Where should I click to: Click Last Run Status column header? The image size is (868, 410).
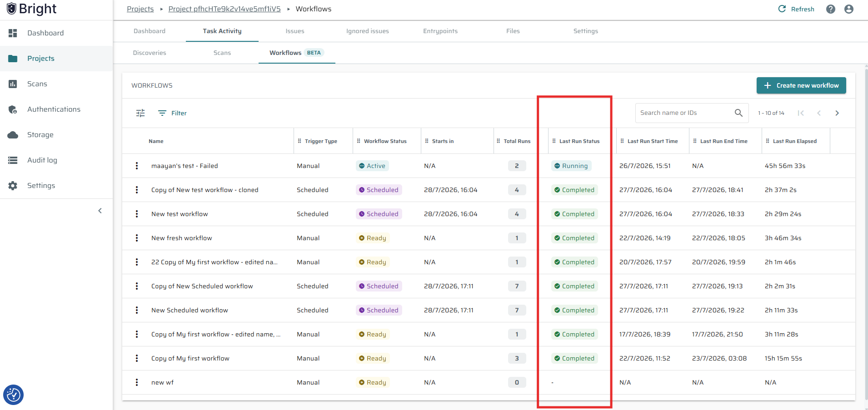[x=579, y=141]
